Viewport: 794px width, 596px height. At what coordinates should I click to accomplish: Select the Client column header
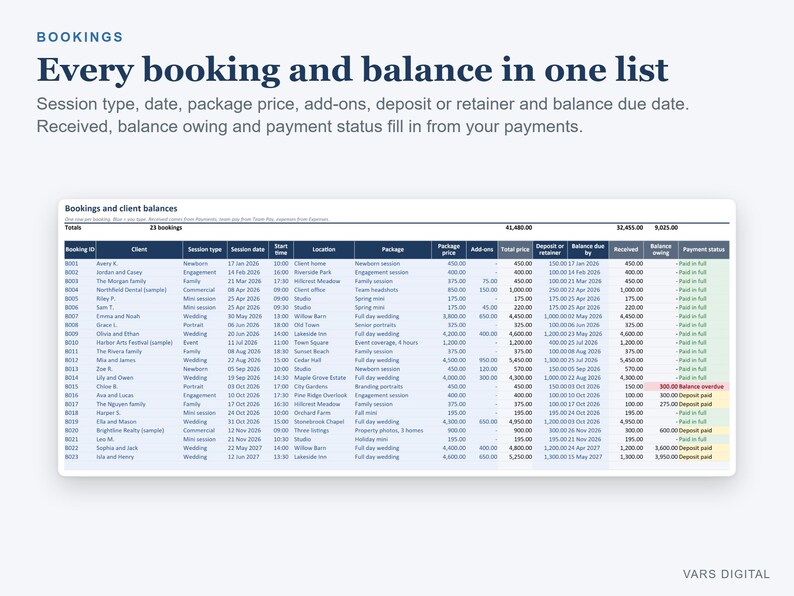pyautogui.click(x=139, y=250)
